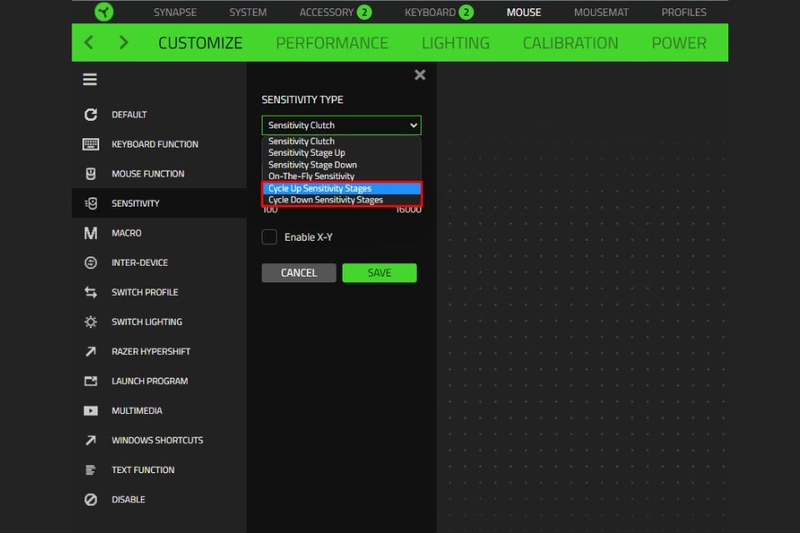Click the Inter-Device icon

pos(91,263)
